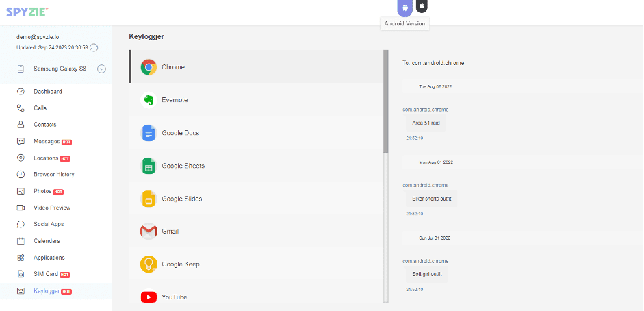Select the Evernote elephant icon
This screenshot has width=644, height=311.
[149, 100]
